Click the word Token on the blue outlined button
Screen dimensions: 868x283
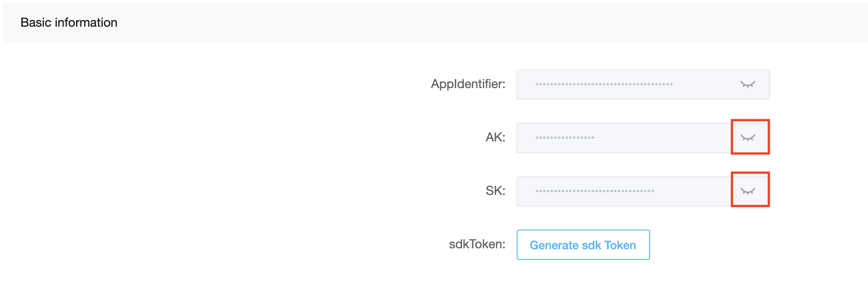click(620, 245)
